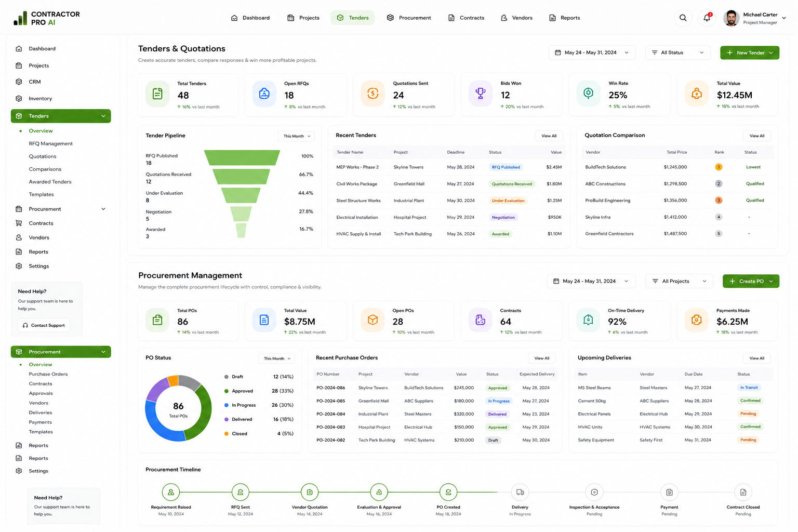Expand the All Status filter dropdown
The width and height of the screenshot is (798, 532).
click(x=678, y=52)
